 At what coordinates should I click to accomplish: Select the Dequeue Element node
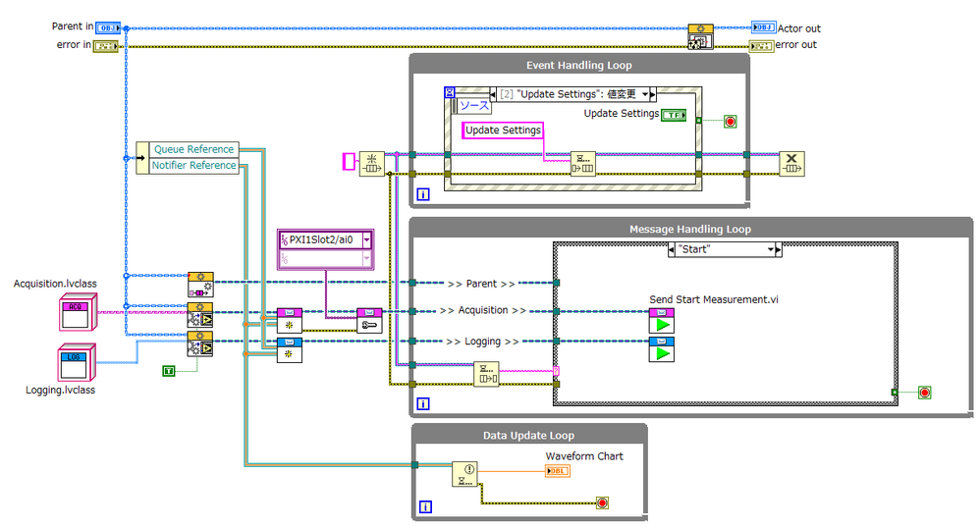click(486, 374)
